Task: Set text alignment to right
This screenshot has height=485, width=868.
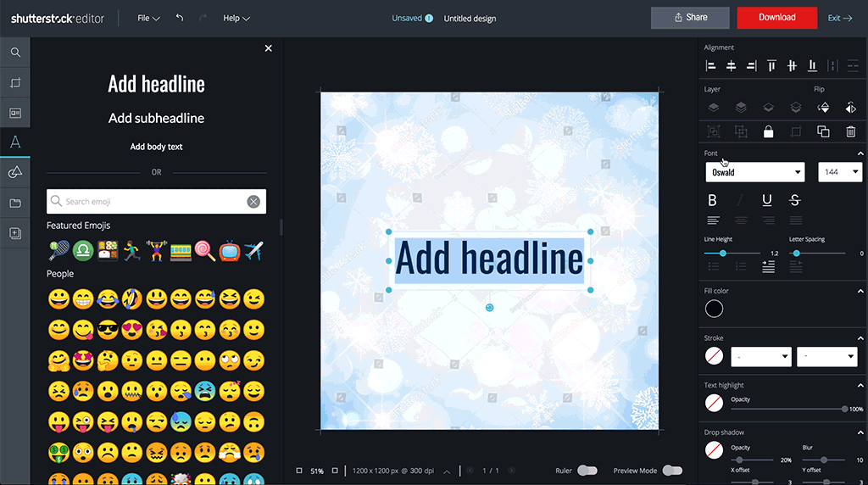Action: (x=768, y=220)
